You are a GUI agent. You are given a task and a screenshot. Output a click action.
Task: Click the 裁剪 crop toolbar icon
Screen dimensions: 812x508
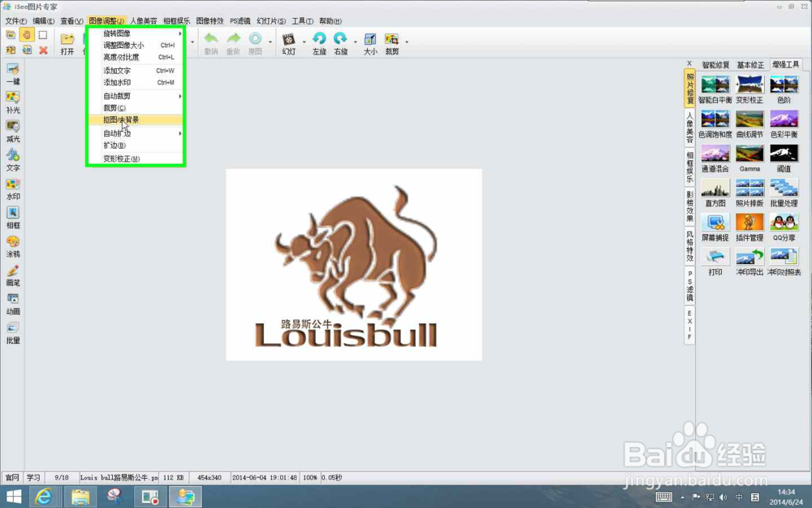click(x=392, y=44)
